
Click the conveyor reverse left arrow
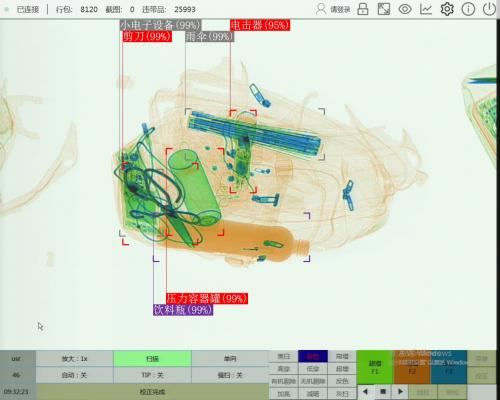coord(365,391)
